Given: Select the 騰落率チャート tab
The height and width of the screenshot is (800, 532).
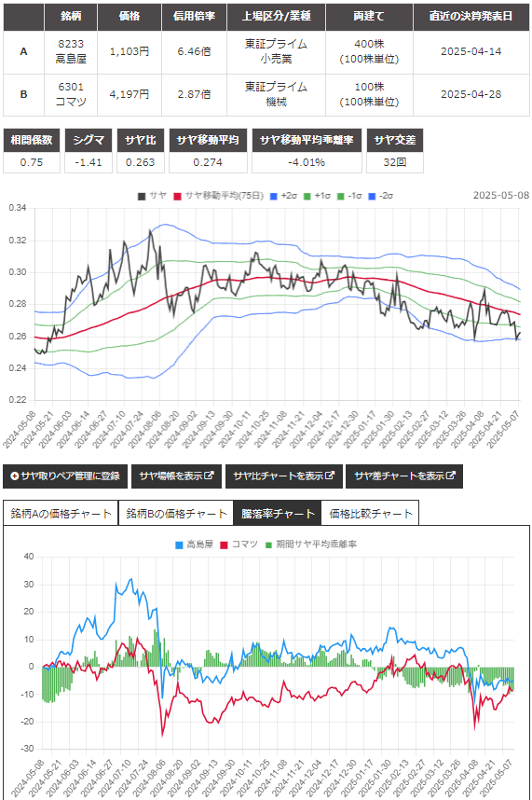Looking at the screenshot, I should click(278, 513).
